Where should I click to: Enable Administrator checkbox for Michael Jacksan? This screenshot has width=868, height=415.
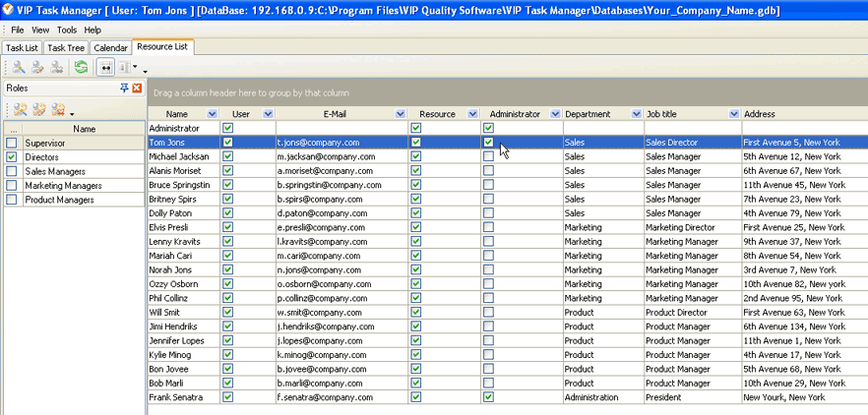pos(489,156)
